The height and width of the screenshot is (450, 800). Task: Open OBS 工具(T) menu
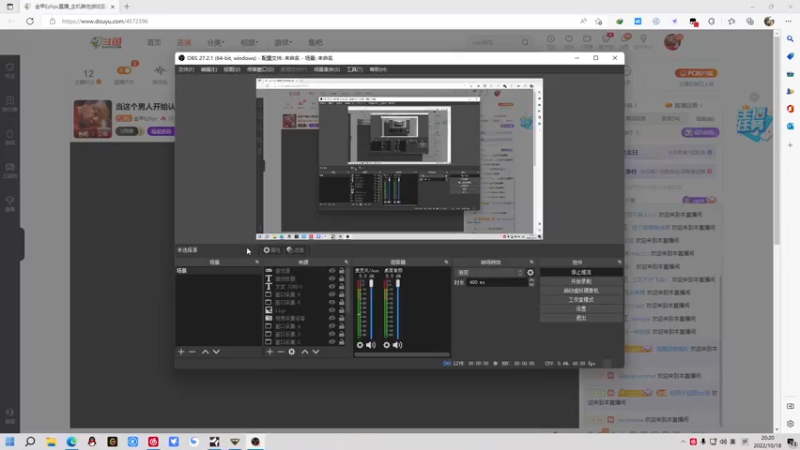point(355,69)
